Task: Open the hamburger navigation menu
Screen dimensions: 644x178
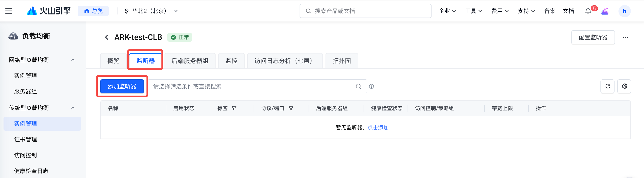Action: coord(9,11)
